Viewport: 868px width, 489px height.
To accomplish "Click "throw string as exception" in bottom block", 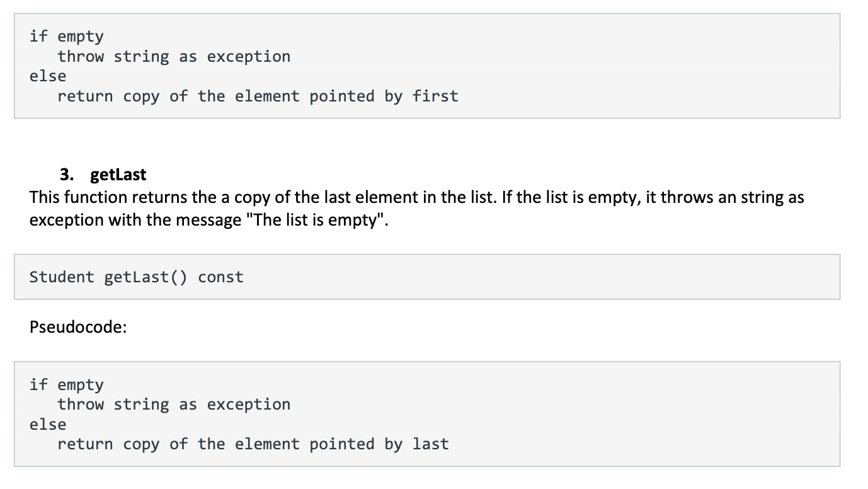I will coord(174,405).
